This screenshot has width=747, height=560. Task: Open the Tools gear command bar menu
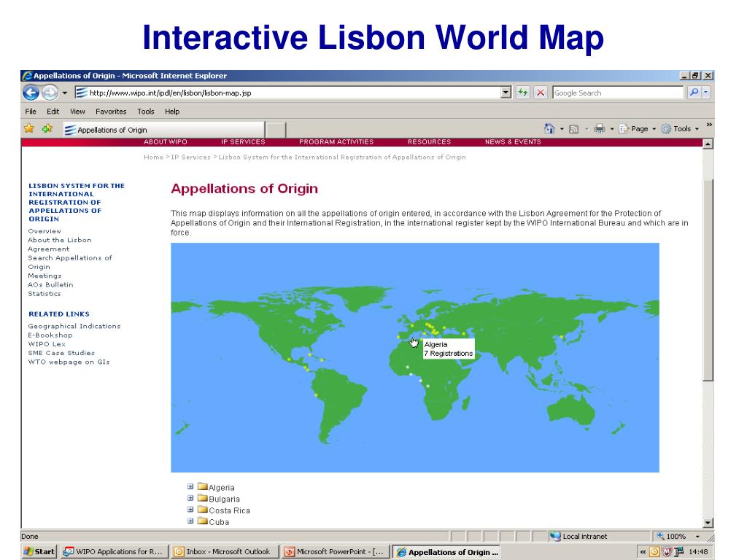681,129
